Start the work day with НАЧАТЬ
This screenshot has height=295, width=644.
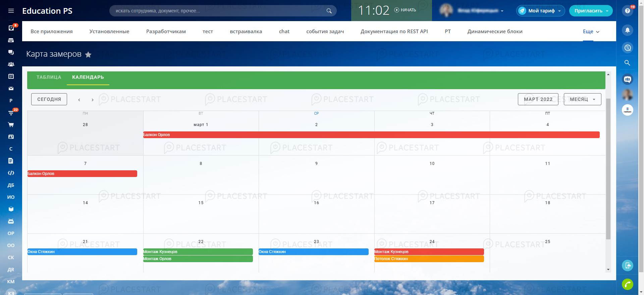click(x=405, y=10)
